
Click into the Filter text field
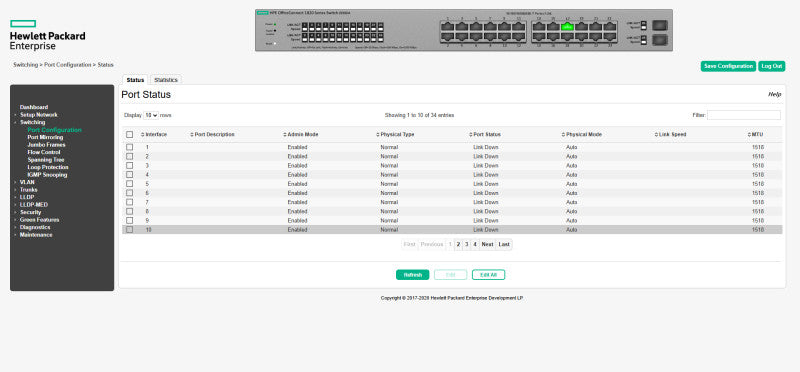pyautogui.click(x=743, y=115)
